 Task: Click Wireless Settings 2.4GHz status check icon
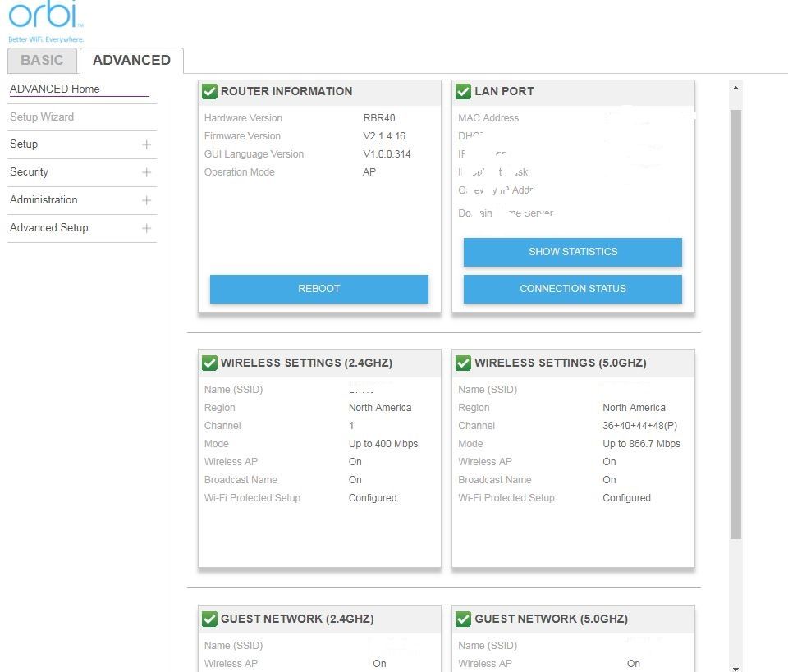[210, 363]
